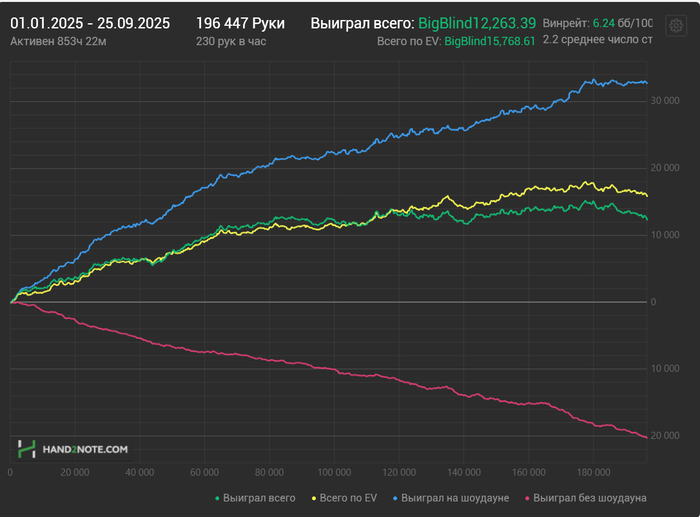Click the lower 20 000 y-axis label
Image resolution: width=700 pixels, height=517 pixels.
click(665, 436)
